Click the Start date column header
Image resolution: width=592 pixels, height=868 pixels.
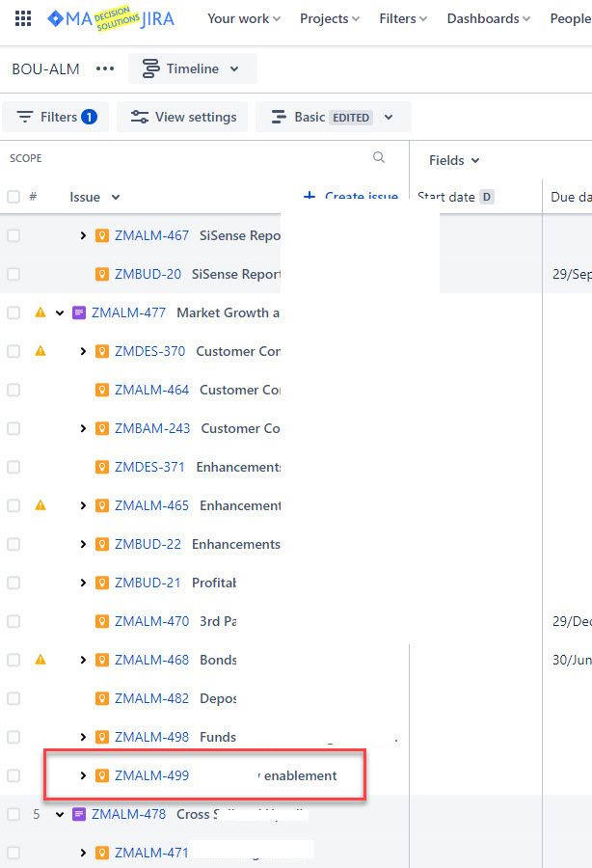446,197
